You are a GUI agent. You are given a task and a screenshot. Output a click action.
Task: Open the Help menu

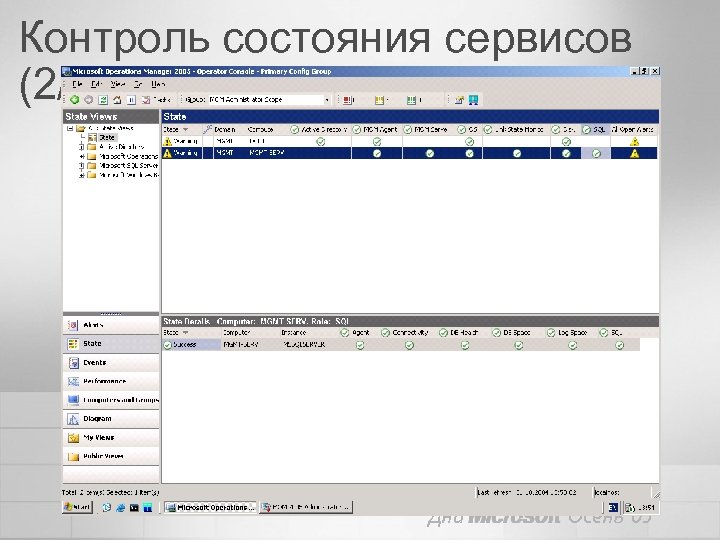coord(158,84)
